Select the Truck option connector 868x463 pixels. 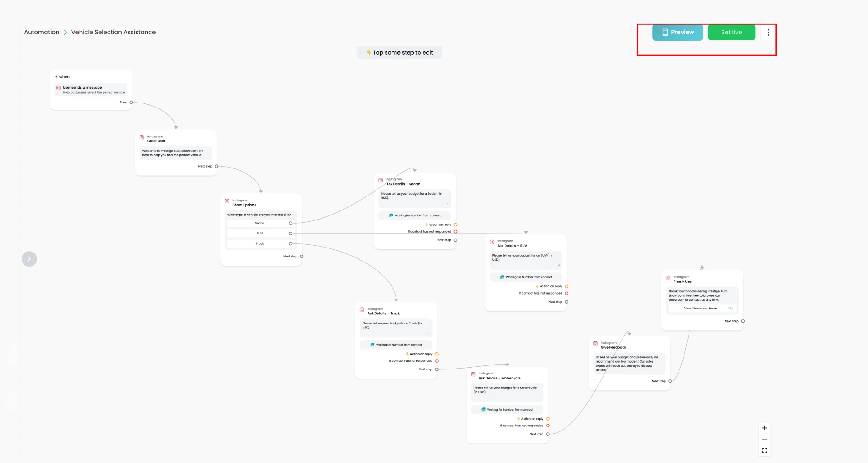click(291, 244)
